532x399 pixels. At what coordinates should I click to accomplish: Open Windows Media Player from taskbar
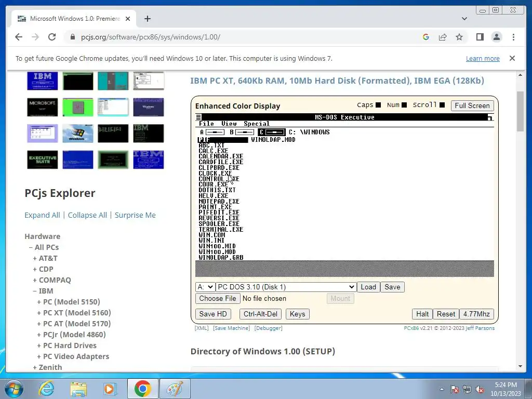[110, 389]
